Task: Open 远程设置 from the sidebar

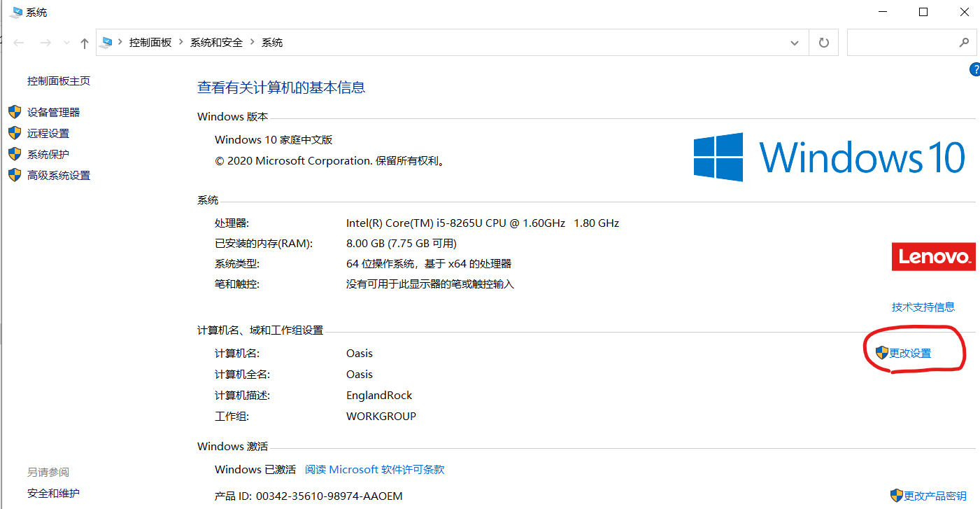Action: [x=48, y=133]
